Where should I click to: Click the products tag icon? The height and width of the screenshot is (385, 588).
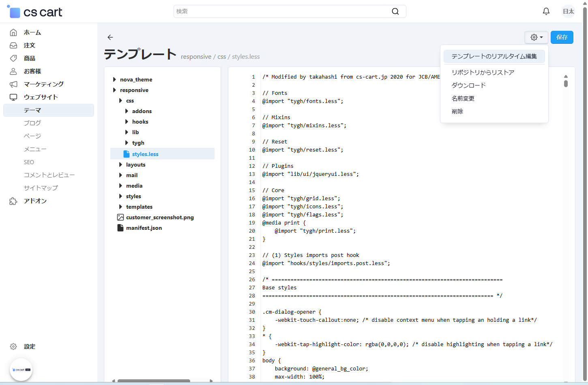13,58
